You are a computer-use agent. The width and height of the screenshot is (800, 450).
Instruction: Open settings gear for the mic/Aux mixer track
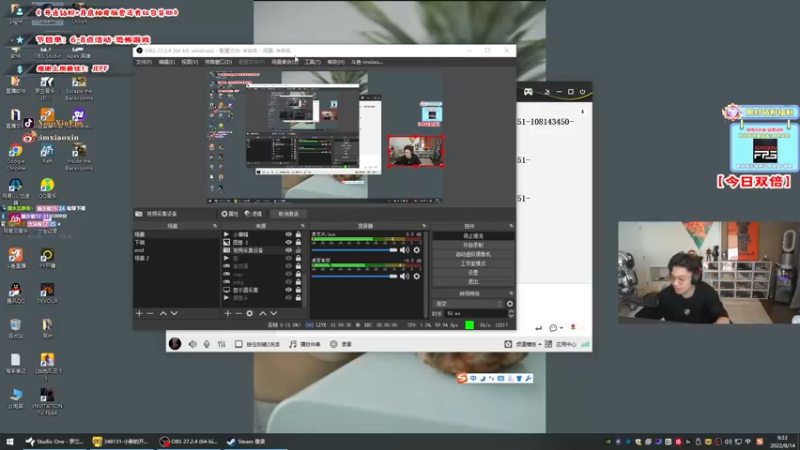pyautogui.click(x=417, y=250)
